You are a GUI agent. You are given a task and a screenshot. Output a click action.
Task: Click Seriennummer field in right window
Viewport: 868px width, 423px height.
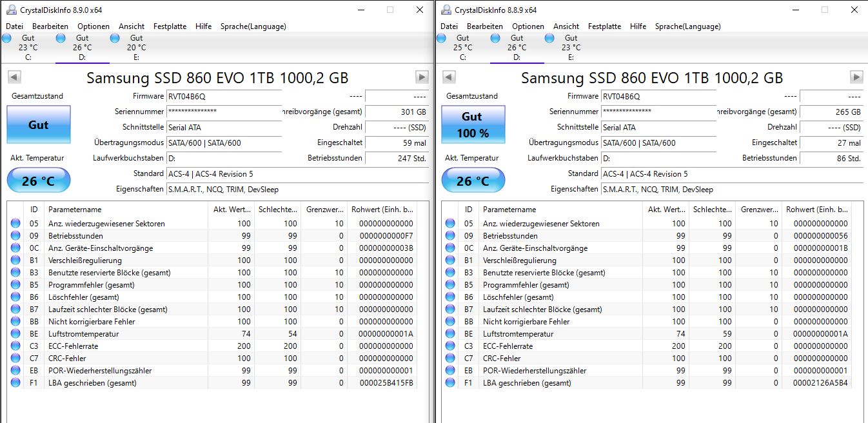658,112
